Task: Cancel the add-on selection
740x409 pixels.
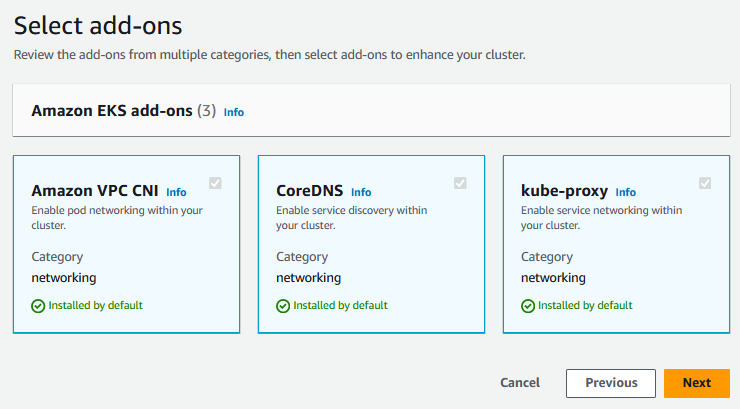Action: pos(520,383)
